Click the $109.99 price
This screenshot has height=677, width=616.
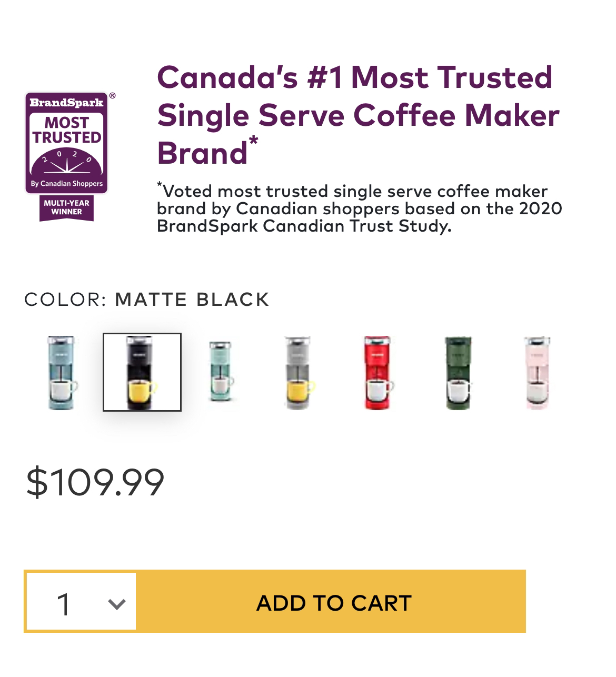pos(95,482)
